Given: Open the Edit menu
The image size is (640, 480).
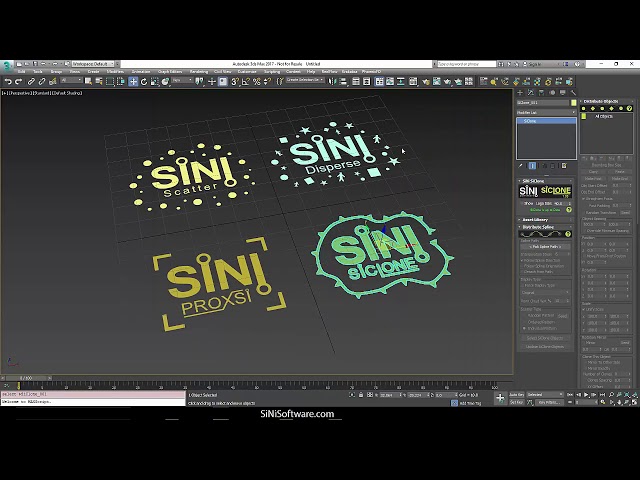Looking at the screenshot, I should (21, 72).
